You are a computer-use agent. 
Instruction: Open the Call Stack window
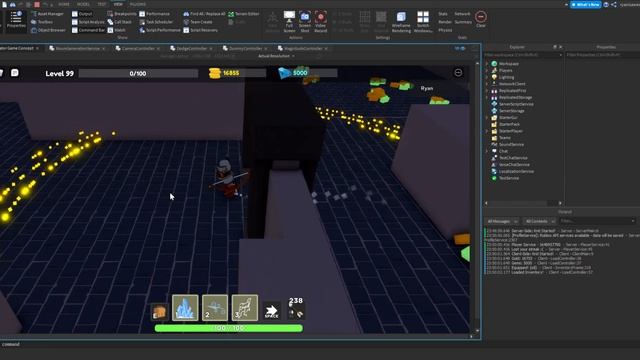pos(120,22)
